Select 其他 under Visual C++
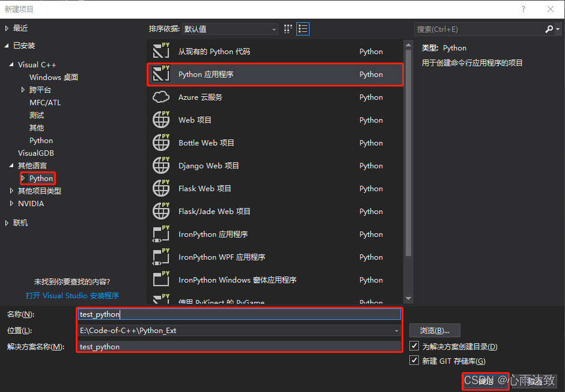Screen dimensions: 565x392 [x=37, y=128]
